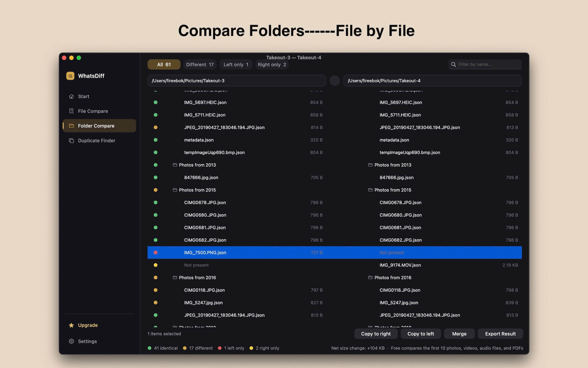Click the Duplicate Finder icon
The width and height of the screenshot is (588, 368).
(x=71, y=140)
